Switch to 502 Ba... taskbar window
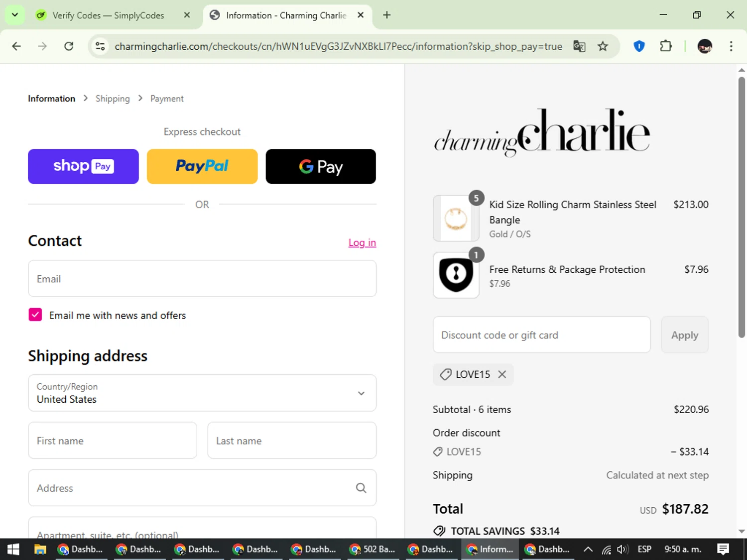 click(x=373, y=549)
